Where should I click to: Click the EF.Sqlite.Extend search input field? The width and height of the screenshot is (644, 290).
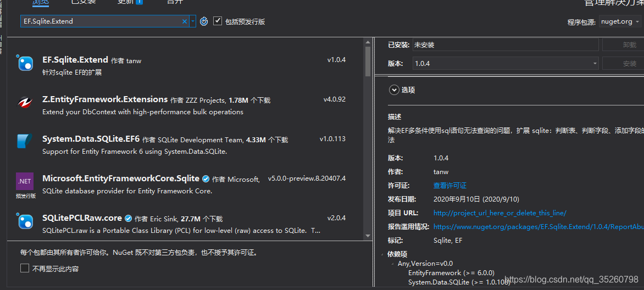(x=102, y=21)
